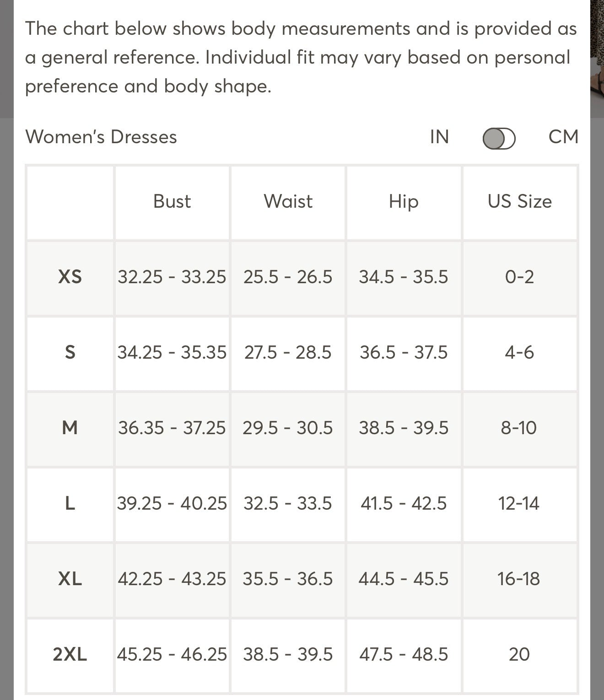This screenshot has width=604, height=700.
Task: Click the Bust column header
Action: tap(172, 202)
